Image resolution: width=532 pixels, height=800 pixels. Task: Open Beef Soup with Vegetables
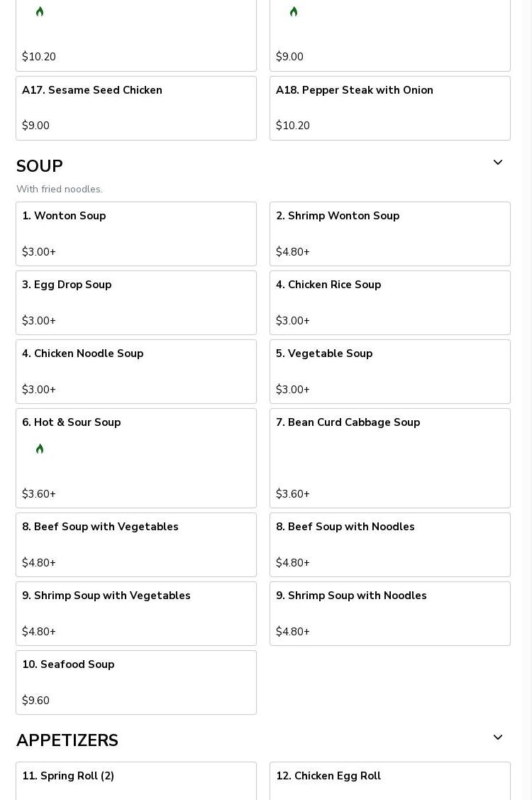click(x=136, y=545)
